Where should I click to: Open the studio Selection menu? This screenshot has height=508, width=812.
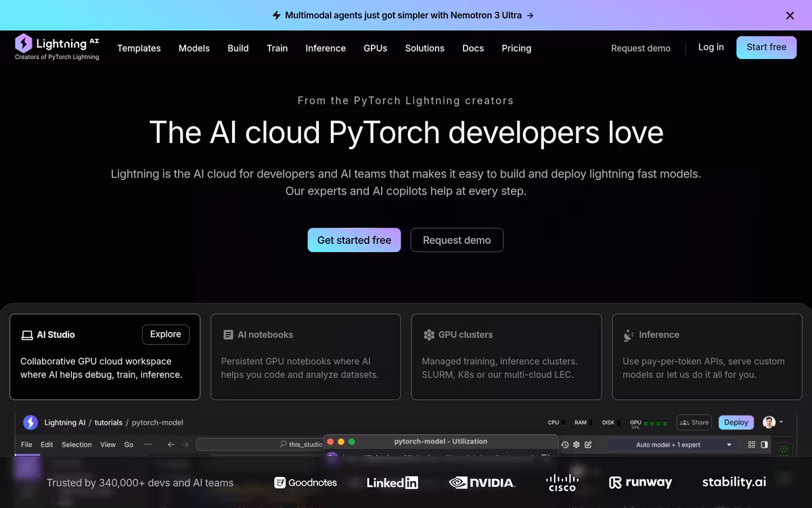[x=76, y=445]
